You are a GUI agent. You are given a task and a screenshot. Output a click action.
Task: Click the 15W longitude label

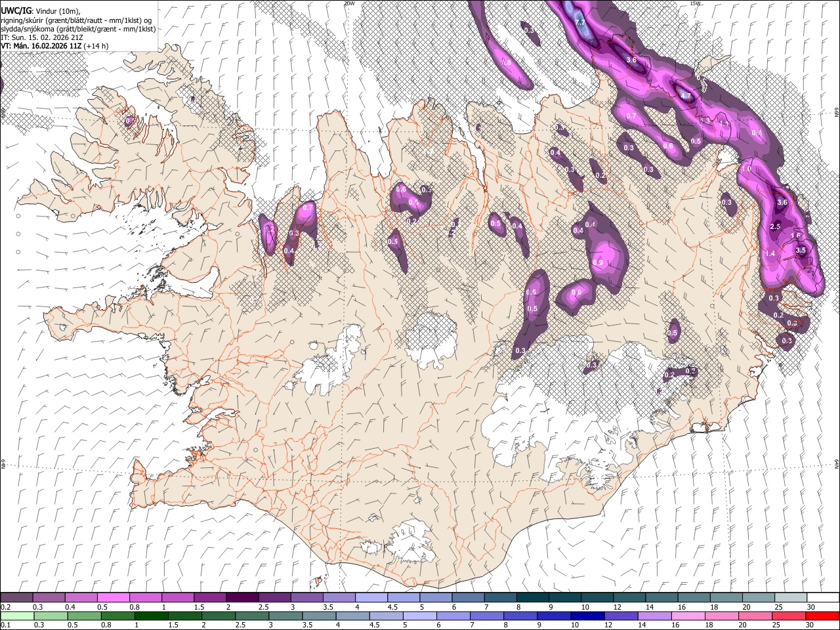(x=695, y=3)
